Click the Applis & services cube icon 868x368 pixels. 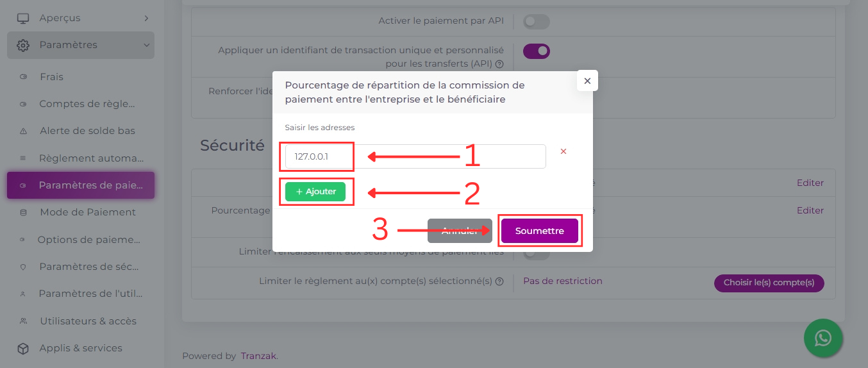pos(23,348)
